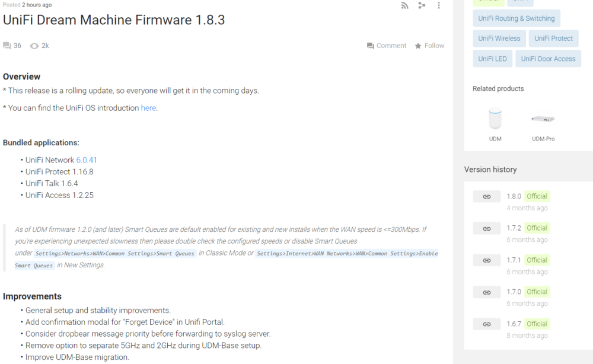
Task: Open the UniFi Network 6.0.41 link
Action: 86,159
